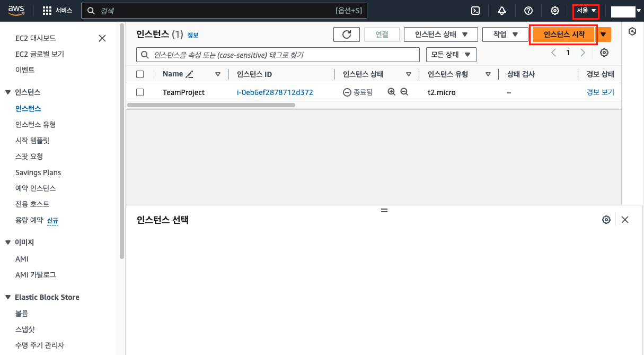Click the Status check column header
This screenshot has height=355, width=644.
tap(521, 74)
